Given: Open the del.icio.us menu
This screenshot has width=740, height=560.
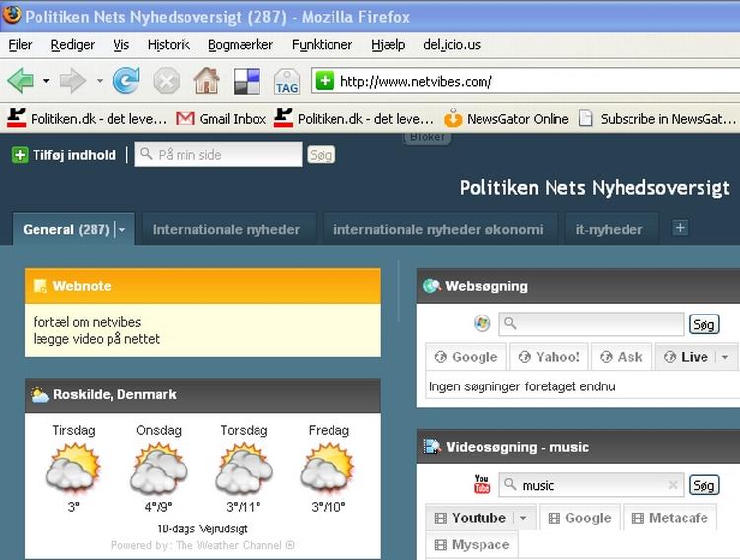Looking at the screenshot, I should (452, 45).
